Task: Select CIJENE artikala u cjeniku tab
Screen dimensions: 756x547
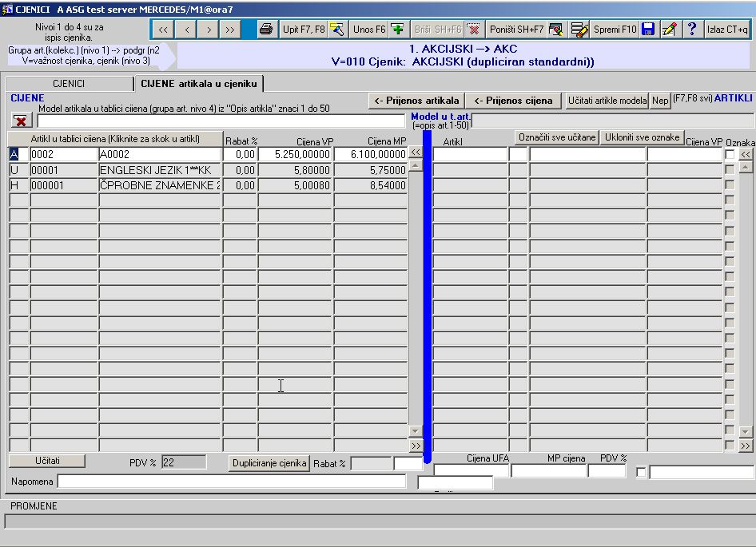Action: tap(199, 83)
